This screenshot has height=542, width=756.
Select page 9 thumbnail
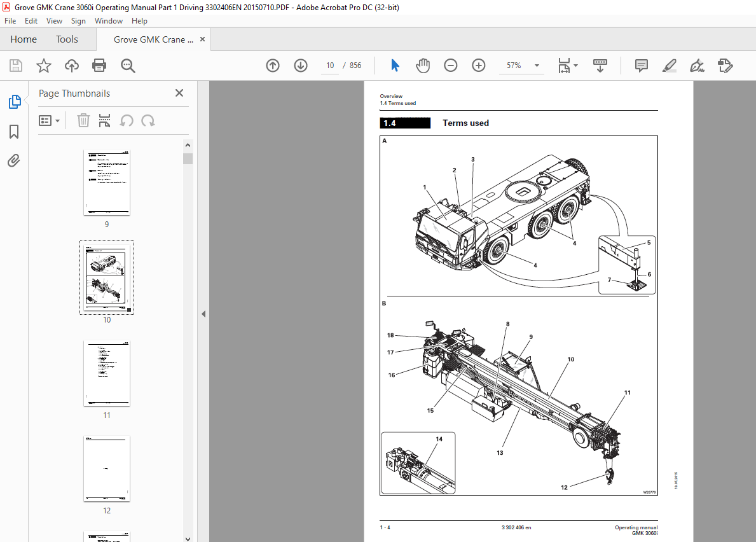(107, 183)
